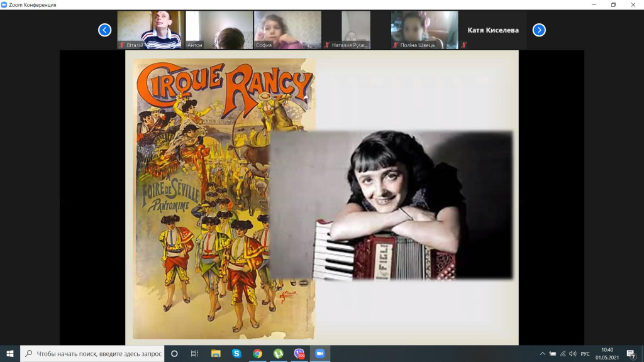Click the muted microphone icon on Наталия Ручк..

click(327, 45)
